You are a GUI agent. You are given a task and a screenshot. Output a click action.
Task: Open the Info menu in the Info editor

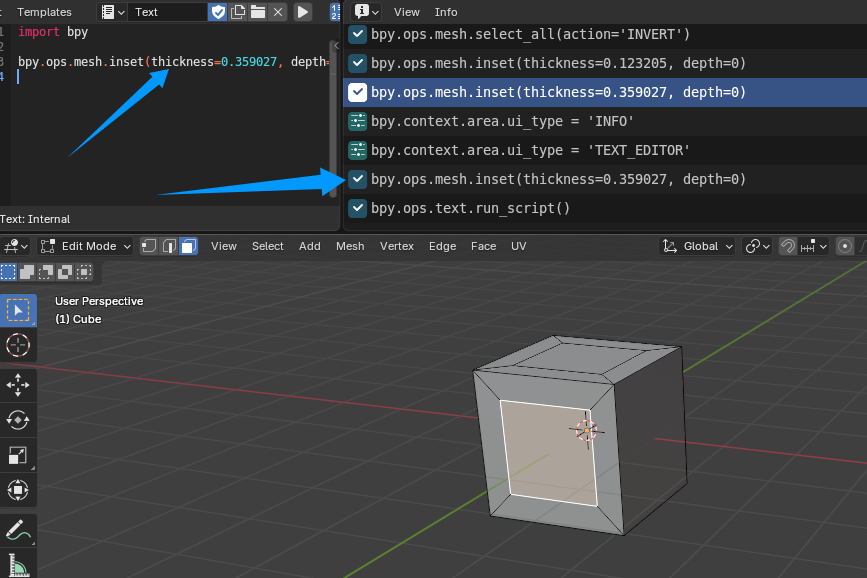(446, 12)
